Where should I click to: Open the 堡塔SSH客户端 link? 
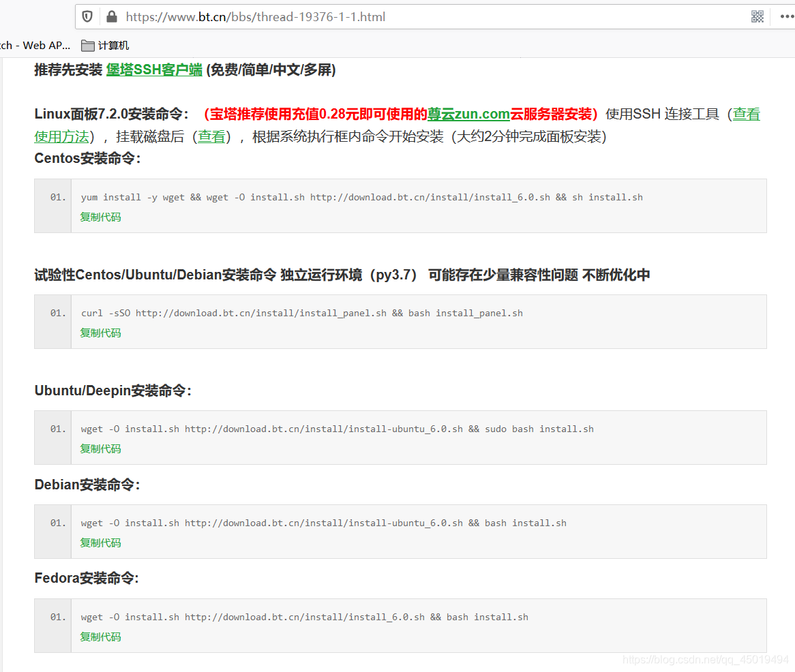coord(153,70)
